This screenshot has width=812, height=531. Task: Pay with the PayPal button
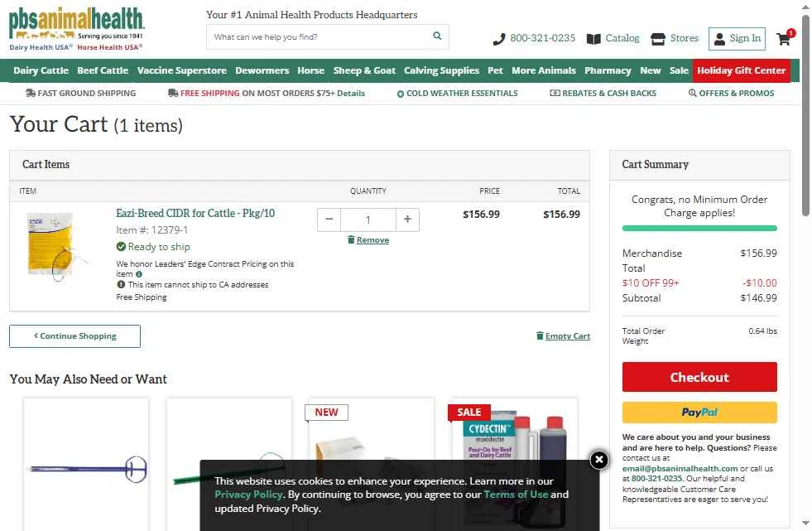[x=699, y=413]
